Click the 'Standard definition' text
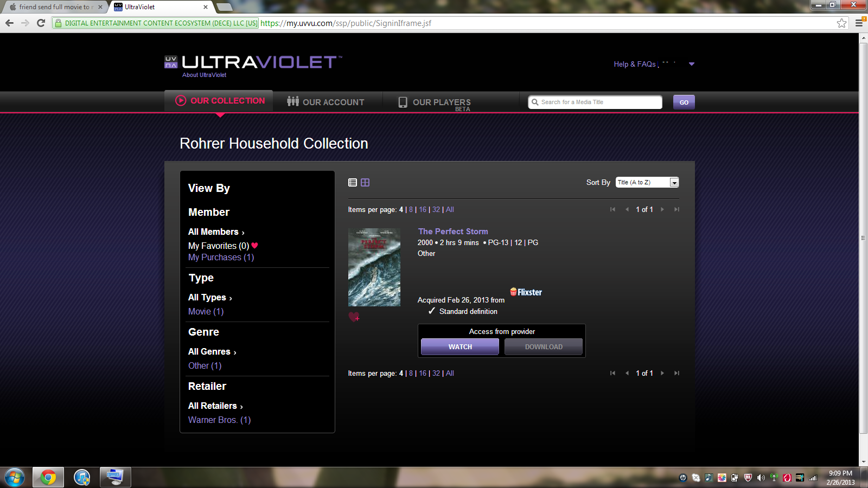The width and height of the screenshot is (868, 488). click(468, 312)
